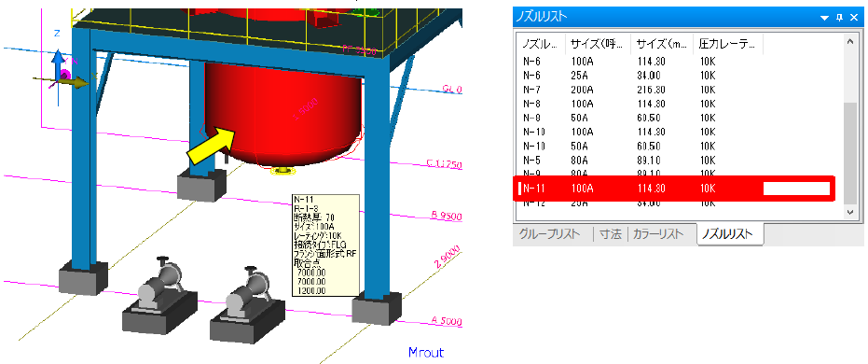This screenshot has height=364, width=868.
Task: Click the white field in N-11 row
Action: tap(796, 189)
